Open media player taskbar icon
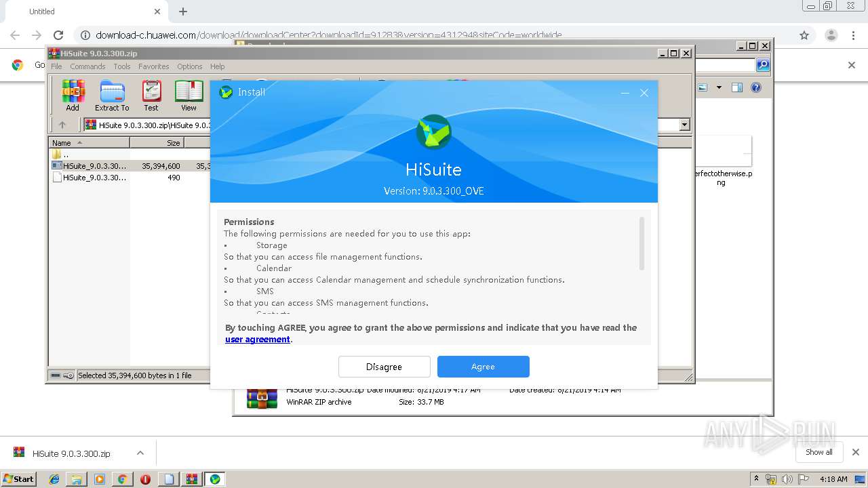The width and height of the screenshot is (868, 488). 100,479
